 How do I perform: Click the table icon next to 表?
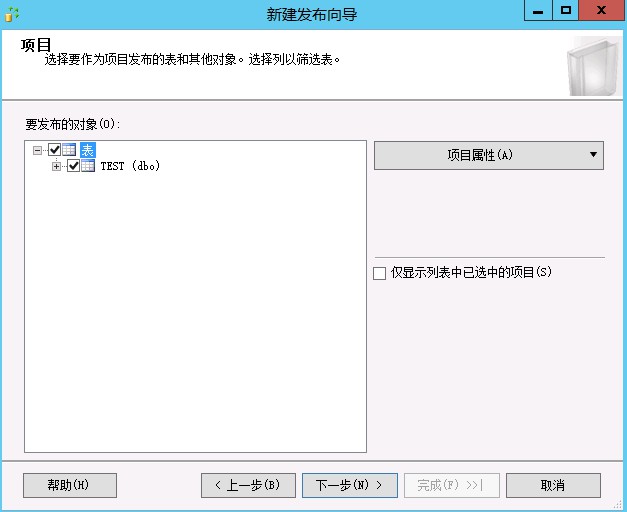(x=69, y=150)
